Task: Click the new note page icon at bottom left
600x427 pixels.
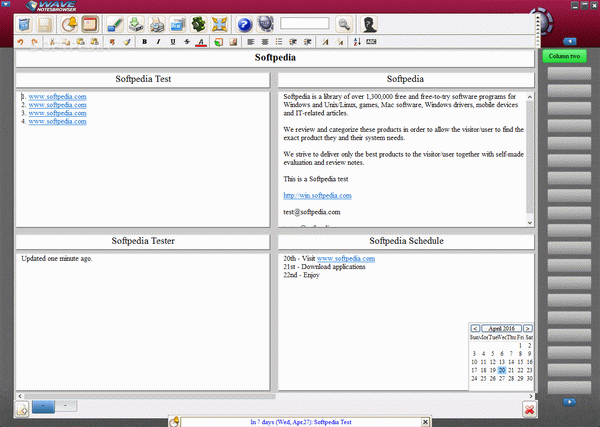Action: (22, 410)
